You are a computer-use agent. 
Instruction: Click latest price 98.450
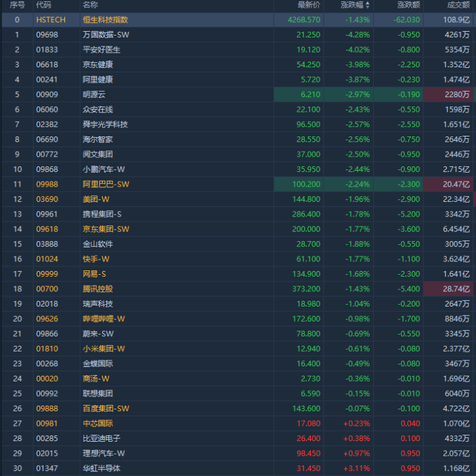point(308,453)
